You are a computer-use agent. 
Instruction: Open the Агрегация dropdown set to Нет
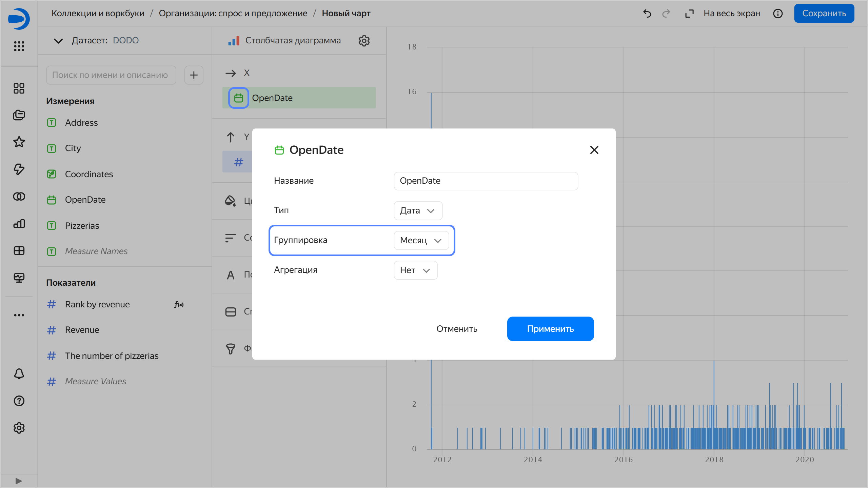tap(415, 270)
